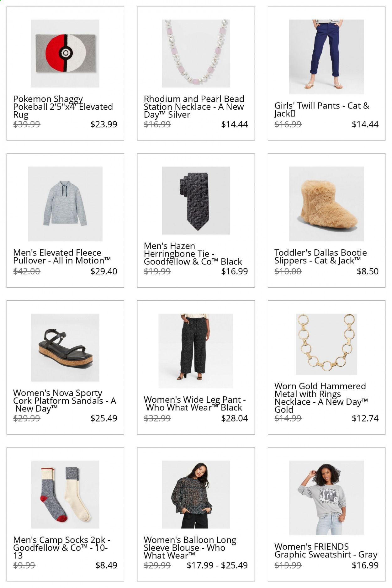Open the Women's Wide Leg Pant photo

click(x=196, y=351)
